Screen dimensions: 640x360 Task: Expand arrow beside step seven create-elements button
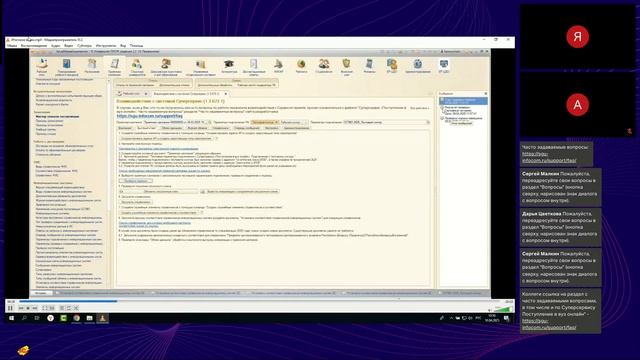coord(201,213)
